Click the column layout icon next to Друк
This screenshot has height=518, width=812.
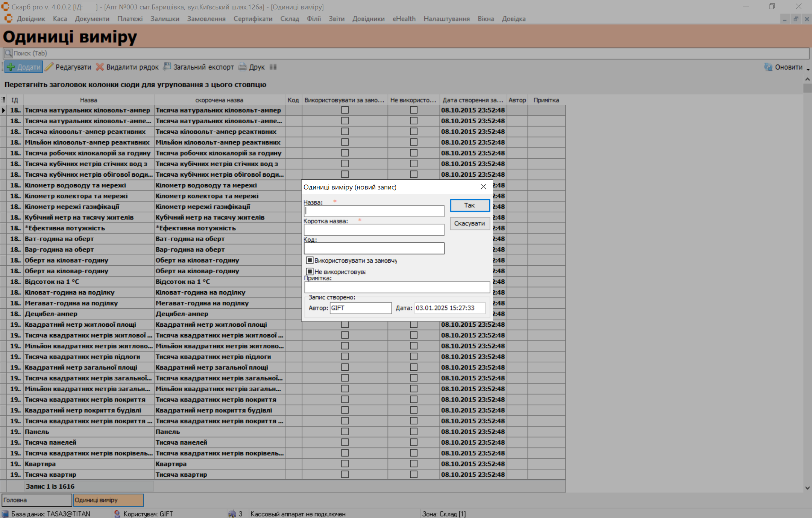tap(273, 67)
